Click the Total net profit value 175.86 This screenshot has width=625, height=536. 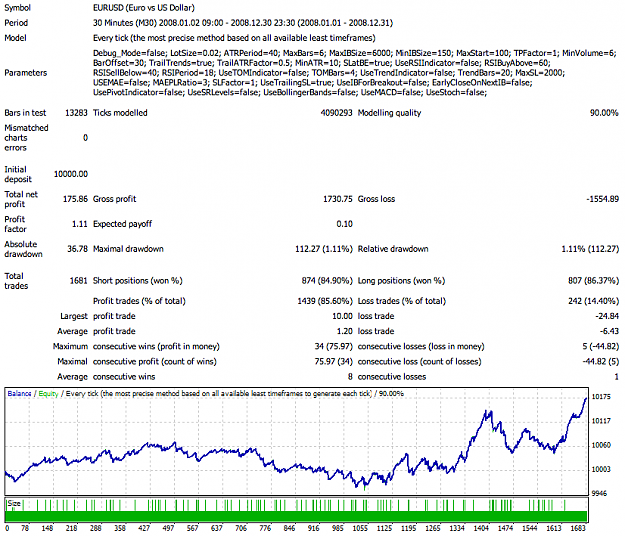[x=75, y=199]
